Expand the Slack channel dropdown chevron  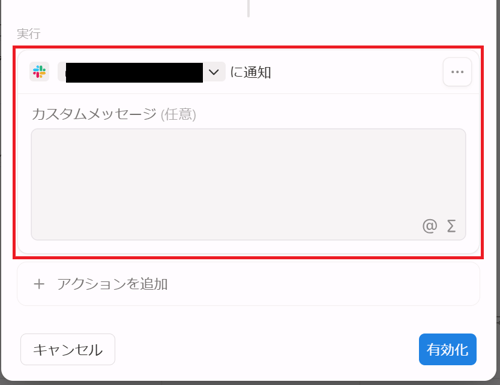click(x=214, y=72)
